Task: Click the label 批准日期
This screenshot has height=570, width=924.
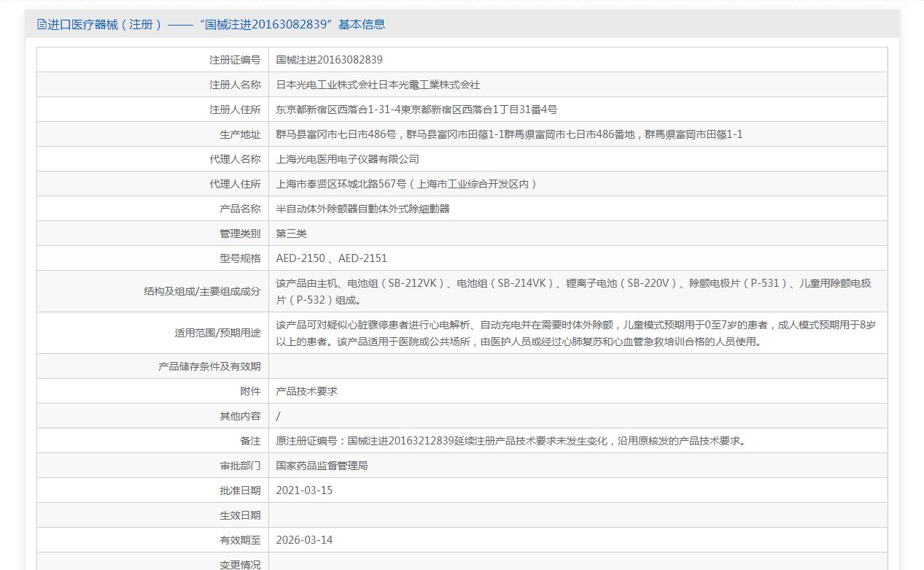Action: click(240, 490)
